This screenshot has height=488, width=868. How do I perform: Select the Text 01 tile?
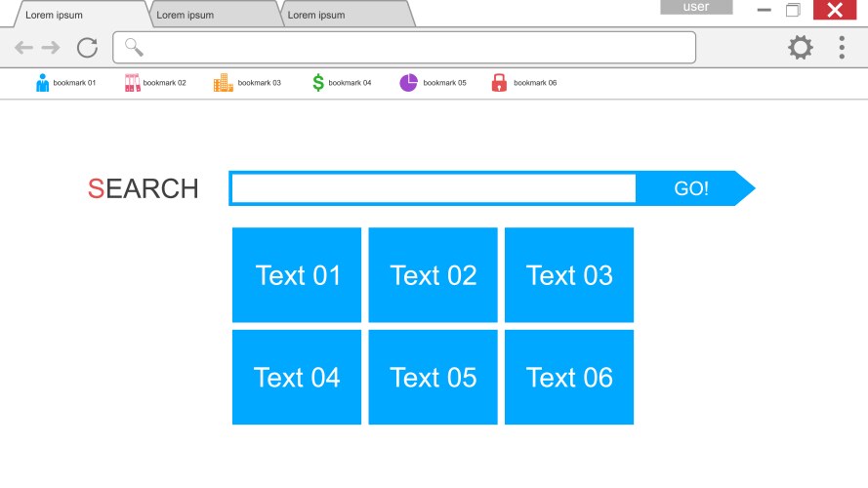point(297,275)
